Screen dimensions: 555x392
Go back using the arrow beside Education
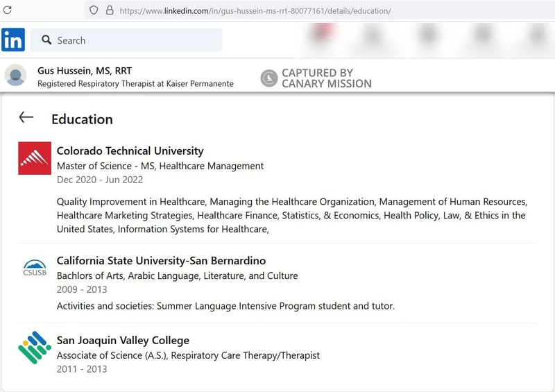click(x=26, y=117)
